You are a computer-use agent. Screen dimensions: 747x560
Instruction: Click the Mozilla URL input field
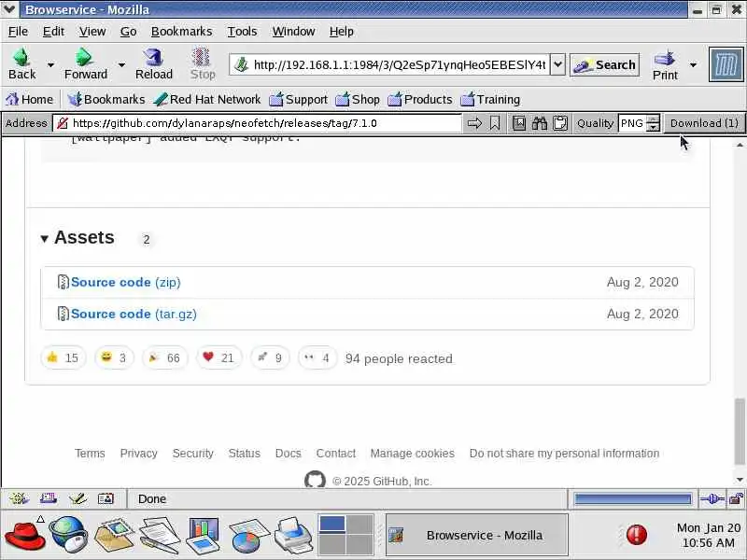[398, 64]
